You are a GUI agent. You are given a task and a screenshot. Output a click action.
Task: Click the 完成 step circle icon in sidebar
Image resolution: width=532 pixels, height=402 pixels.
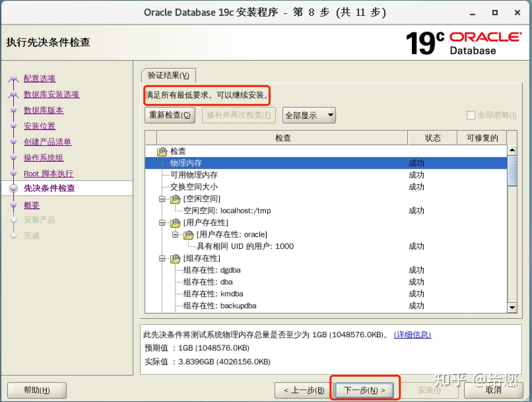tap(14, 236)
